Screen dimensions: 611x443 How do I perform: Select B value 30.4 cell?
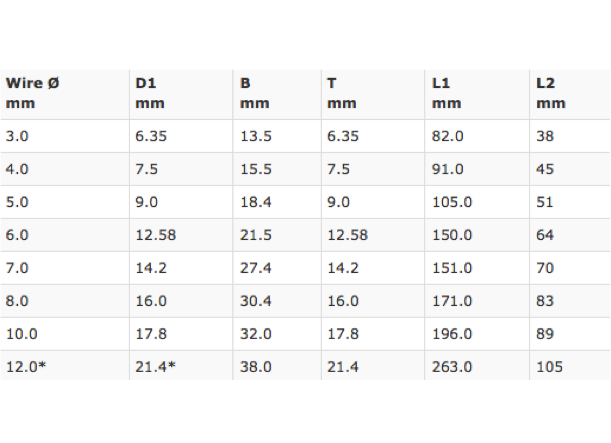point(255,301)
